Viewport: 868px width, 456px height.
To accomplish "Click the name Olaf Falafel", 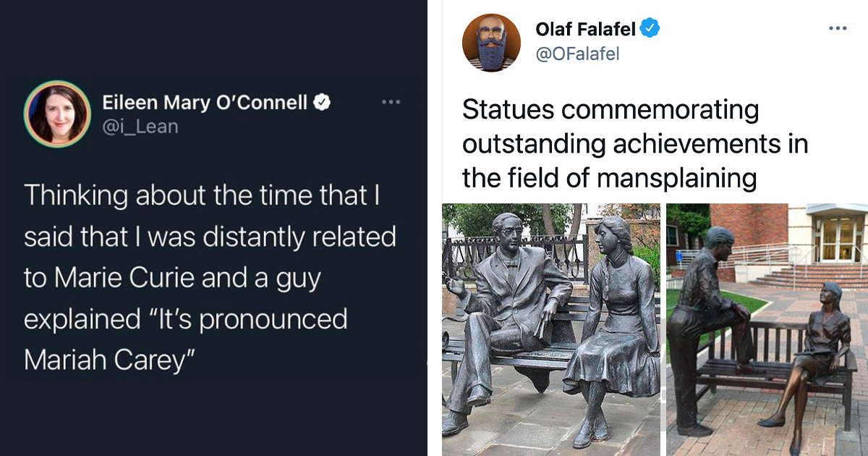I will point(586,28).
